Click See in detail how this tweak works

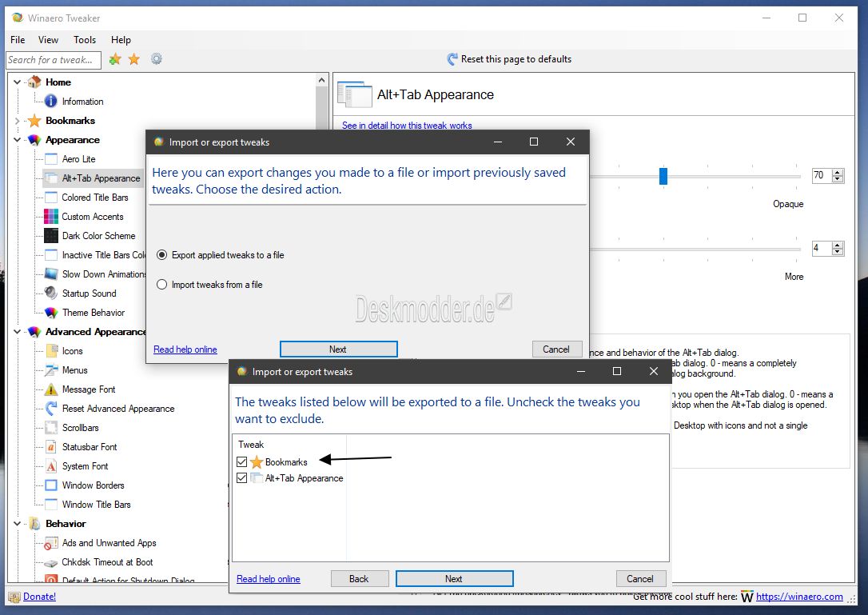(407, 126)
